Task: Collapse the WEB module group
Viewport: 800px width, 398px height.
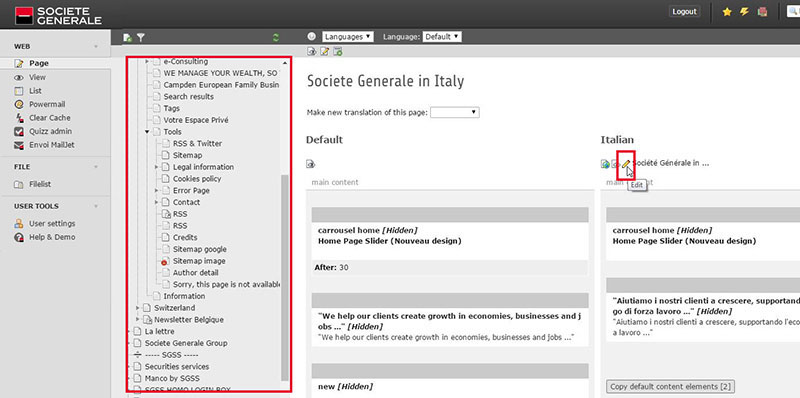Action: click(x=96, y=46)
